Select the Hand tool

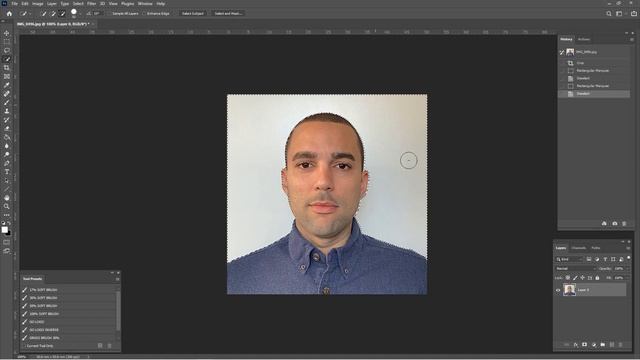coord(7,198)
